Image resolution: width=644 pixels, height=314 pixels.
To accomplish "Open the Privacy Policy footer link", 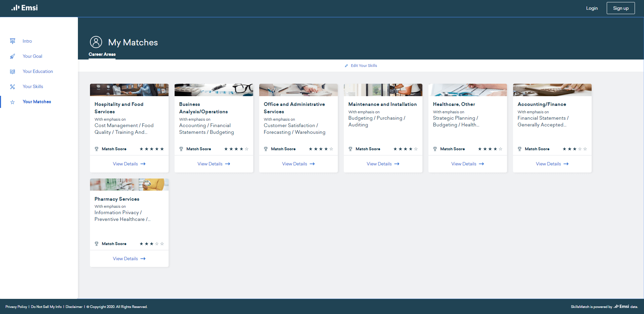I will [16, 307].
